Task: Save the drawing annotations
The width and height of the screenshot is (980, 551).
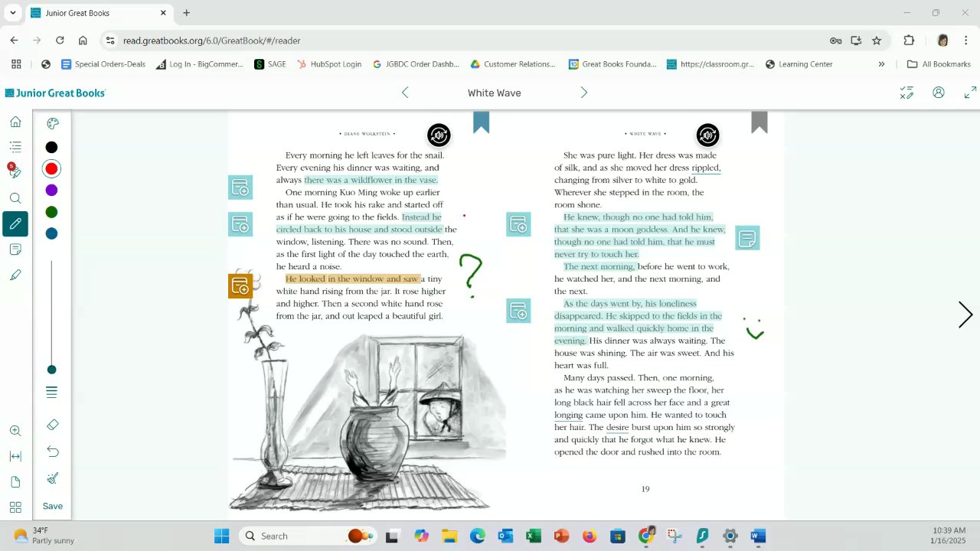Action: pos(53,506)
